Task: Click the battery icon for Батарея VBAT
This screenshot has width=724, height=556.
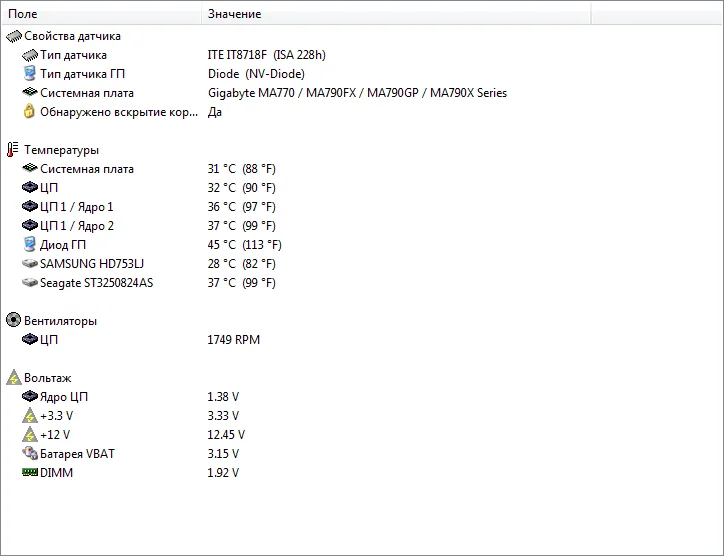Action: point(30,453)
